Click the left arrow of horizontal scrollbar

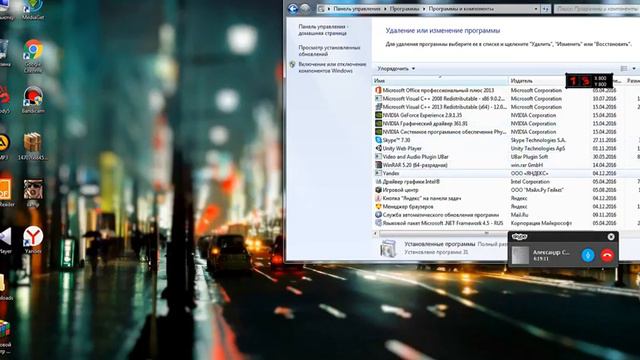[x=375, y=233]
